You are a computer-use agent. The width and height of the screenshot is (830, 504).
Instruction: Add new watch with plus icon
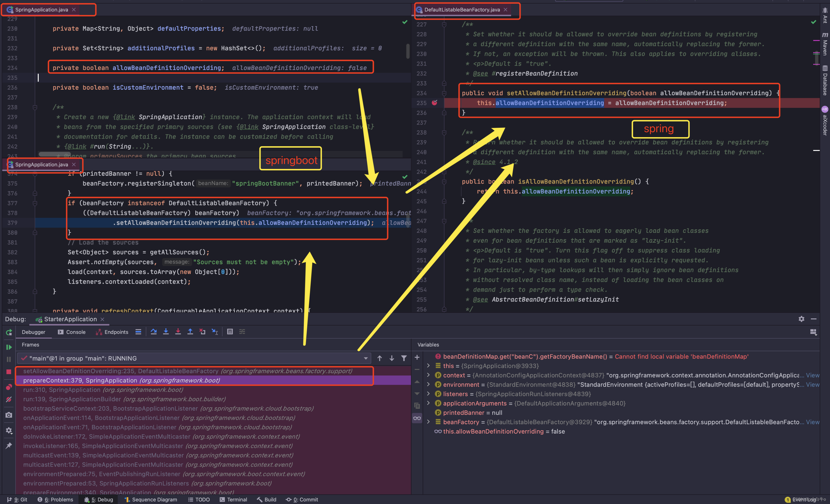[417, 357]
